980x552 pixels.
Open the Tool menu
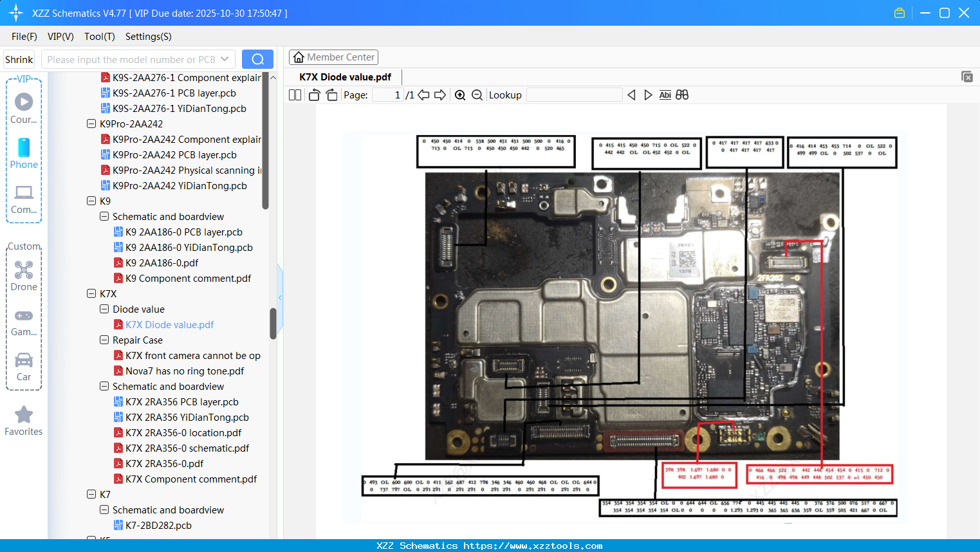point(99,37)
